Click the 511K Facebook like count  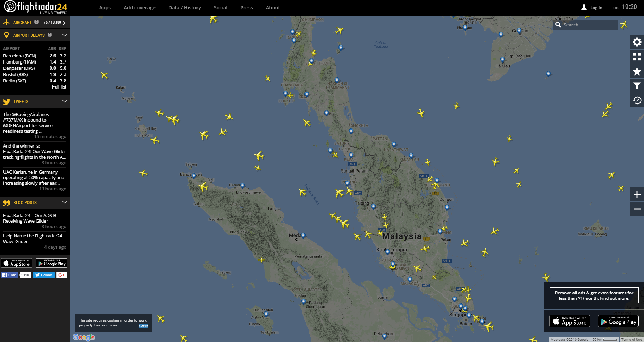[x=25, y=275]
